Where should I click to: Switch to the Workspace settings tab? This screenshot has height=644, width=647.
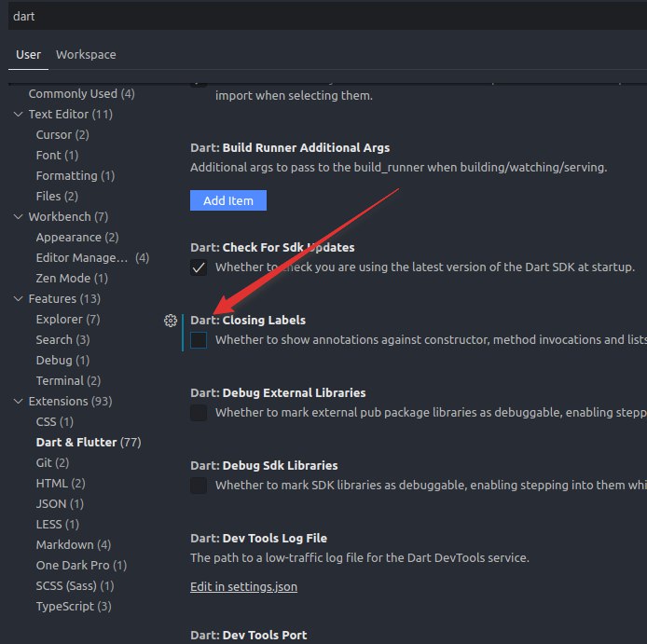(x=86, y=54)
